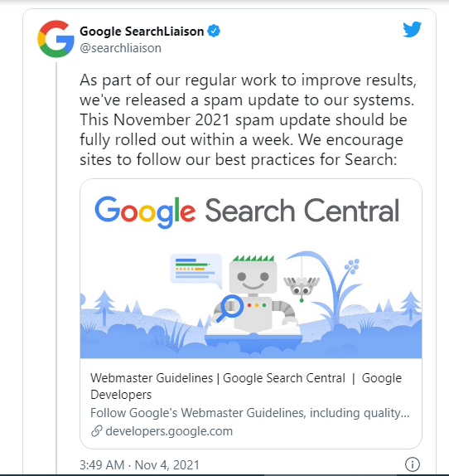The height and width of the screenshot is (476, 449).
Task: Click the search result speech bubble graphic
Action: click(x=196, y=271)
